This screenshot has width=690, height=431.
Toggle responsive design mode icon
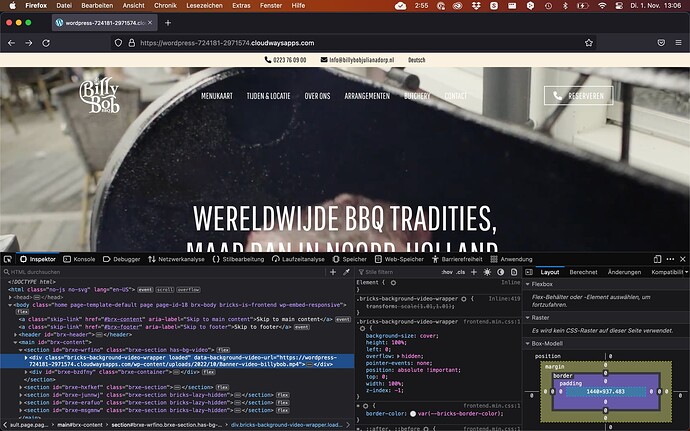(x=657, y=259)
